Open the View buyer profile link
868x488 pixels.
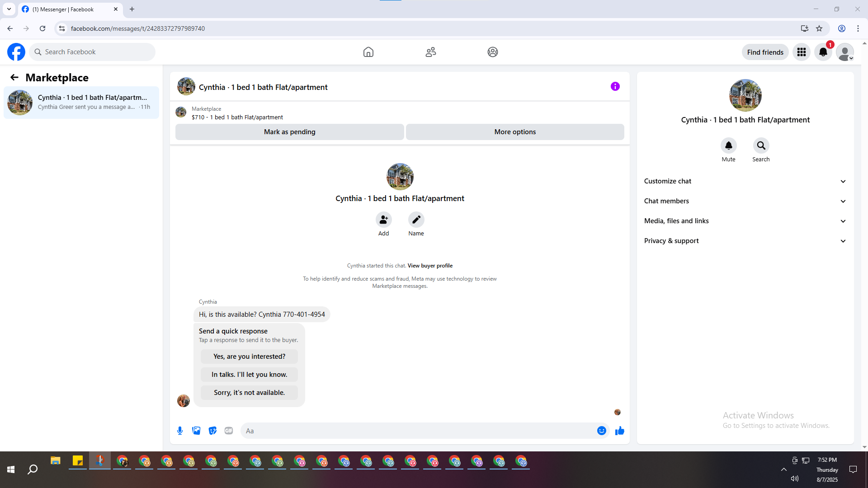430,266
